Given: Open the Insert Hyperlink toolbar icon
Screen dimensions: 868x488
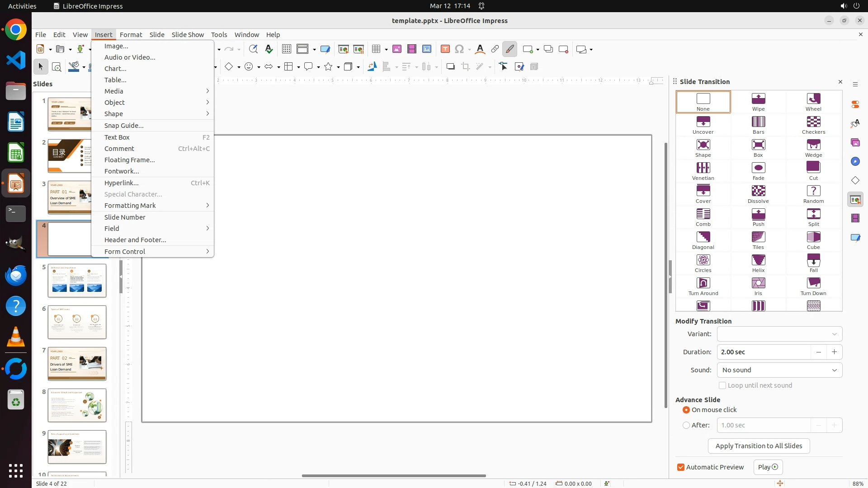Looking at the screenshot, I should (495, 49).
